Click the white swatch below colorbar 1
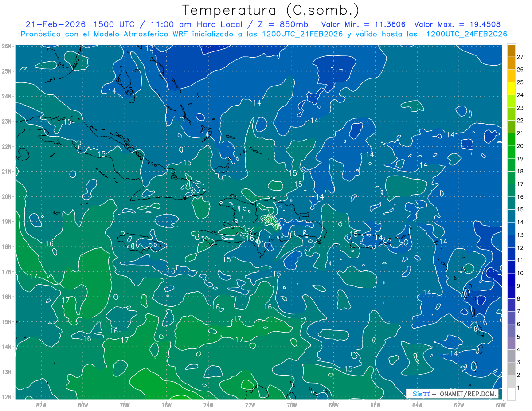The width and height of the screenshot is (532, 411). [511, 394]
